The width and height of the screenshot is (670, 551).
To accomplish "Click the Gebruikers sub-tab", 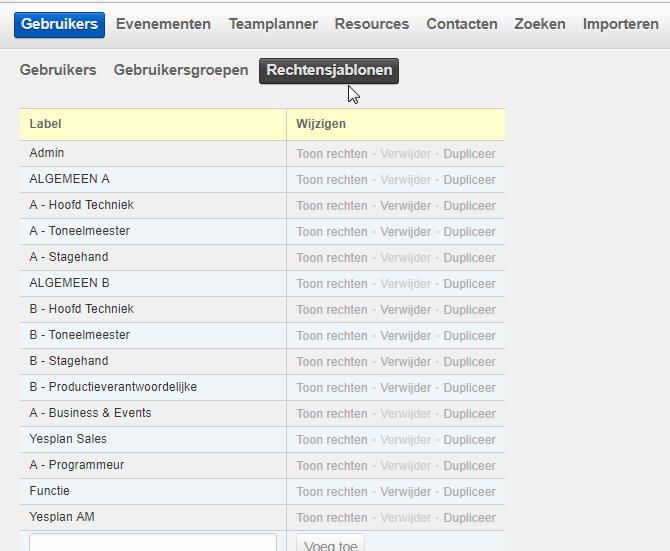I will click(x=58, y=70).
